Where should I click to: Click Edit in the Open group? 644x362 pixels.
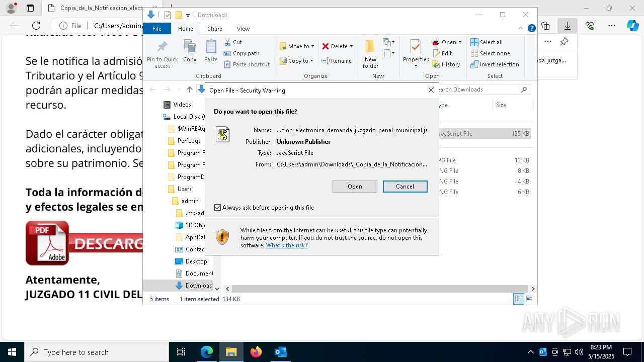point(442,53)
